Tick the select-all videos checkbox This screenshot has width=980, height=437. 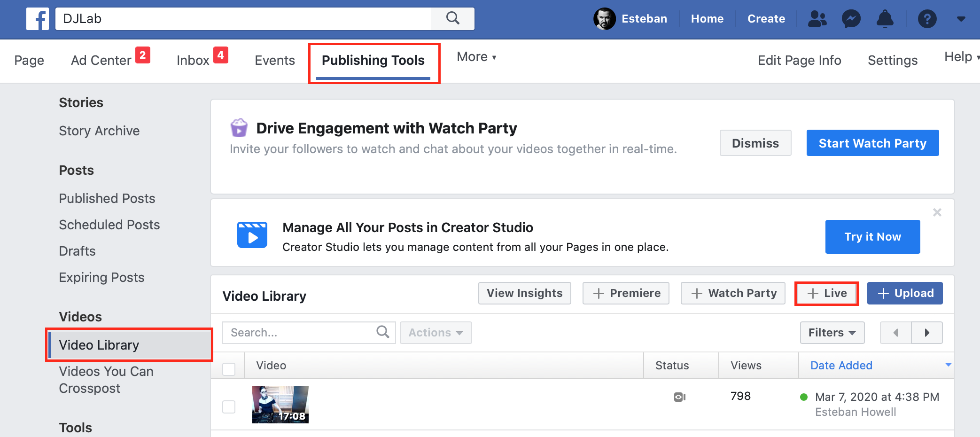click(x=229, y=369)
